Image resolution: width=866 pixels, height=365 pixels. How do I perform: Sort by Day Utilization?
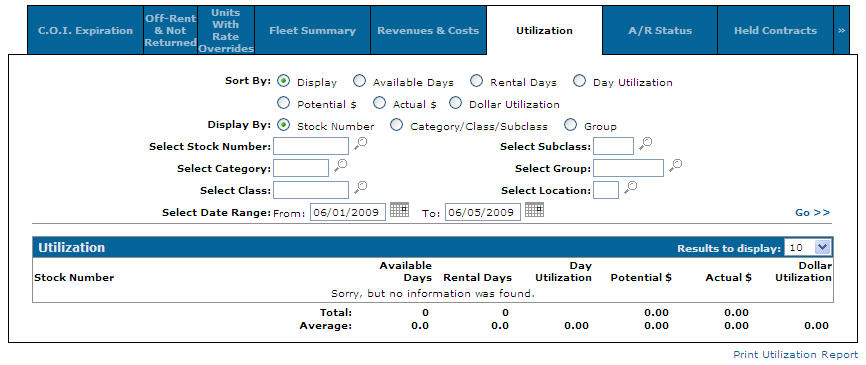pyautogui.click(x=579, y=81)
